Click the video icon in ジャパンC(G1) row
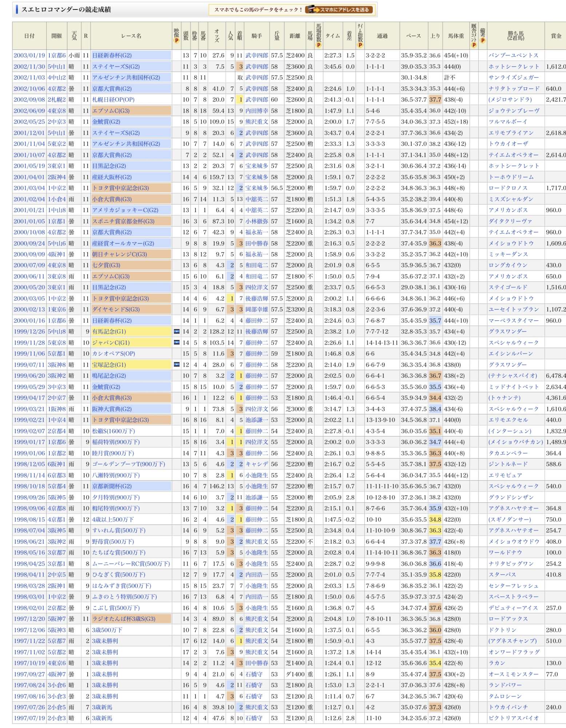566x728 pixels. click(x=177, y=343)
